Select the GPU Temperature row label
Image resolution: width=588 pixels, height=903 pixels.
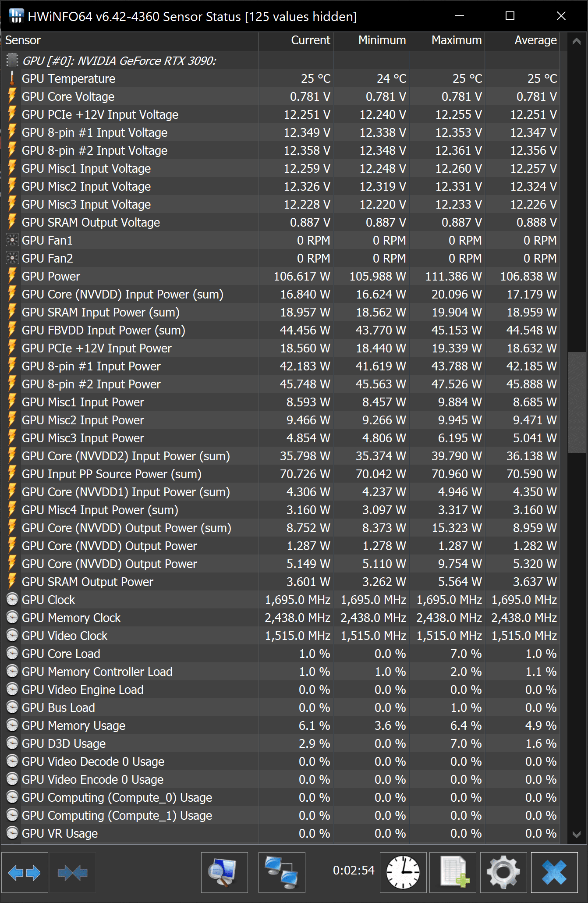point(68,78)
